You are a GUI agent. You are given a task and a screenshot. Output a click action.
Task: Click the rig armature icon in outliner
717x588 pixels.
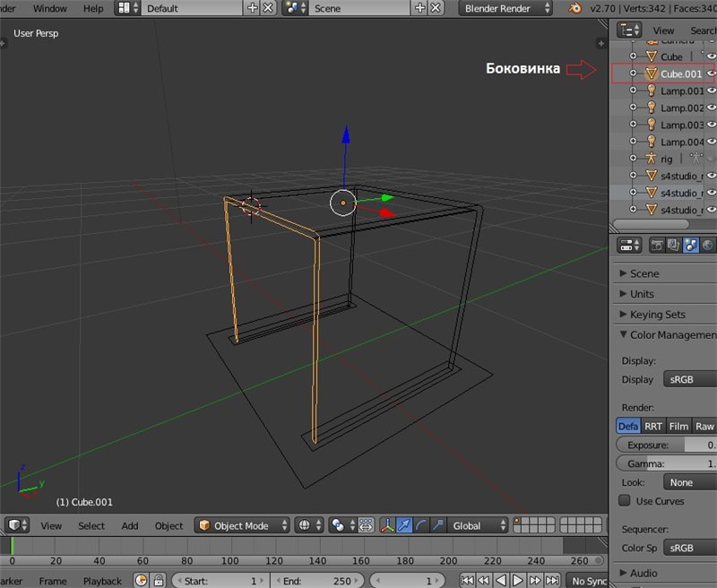pyautogui.click(x=652, y=159)
